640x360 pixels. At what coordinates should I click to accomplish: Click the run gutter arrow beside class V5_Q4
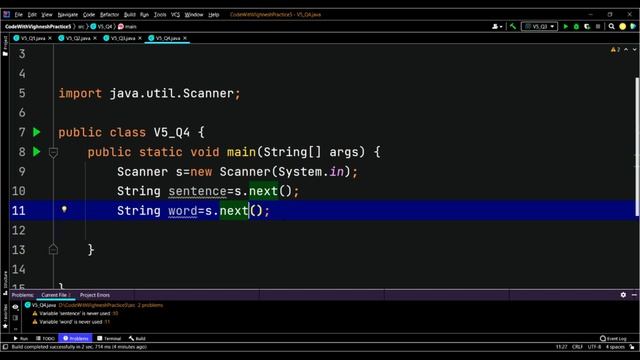pyautogui.click(x=37, y=132)
